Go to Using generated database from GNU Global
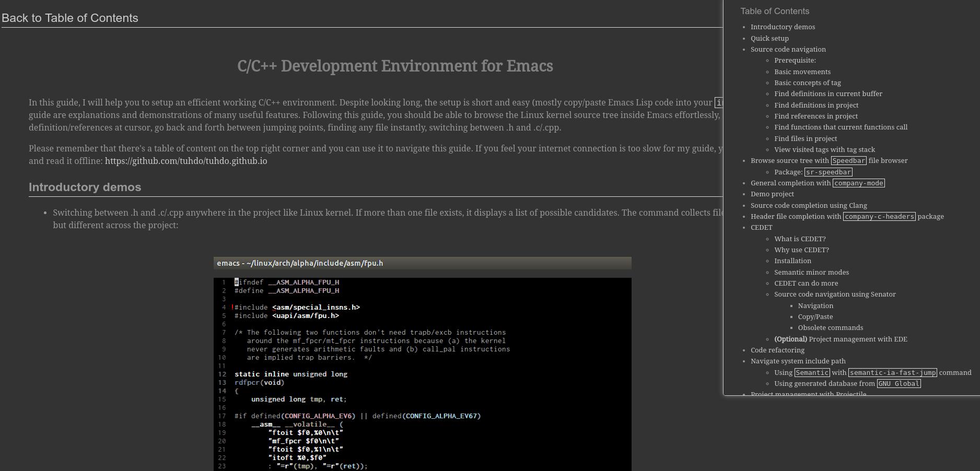Viewport: 980px width, 471px height. click(847, 384)
